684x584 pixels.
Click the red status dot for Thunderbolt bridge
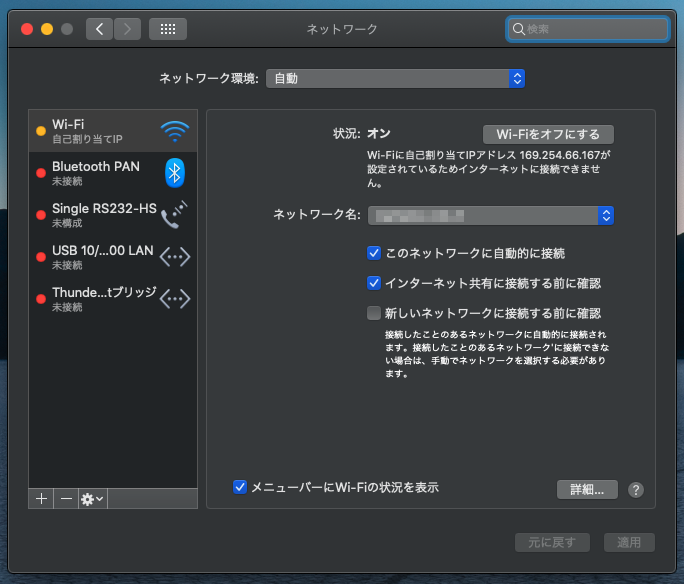pyautogui.click(x=41, y=299)
